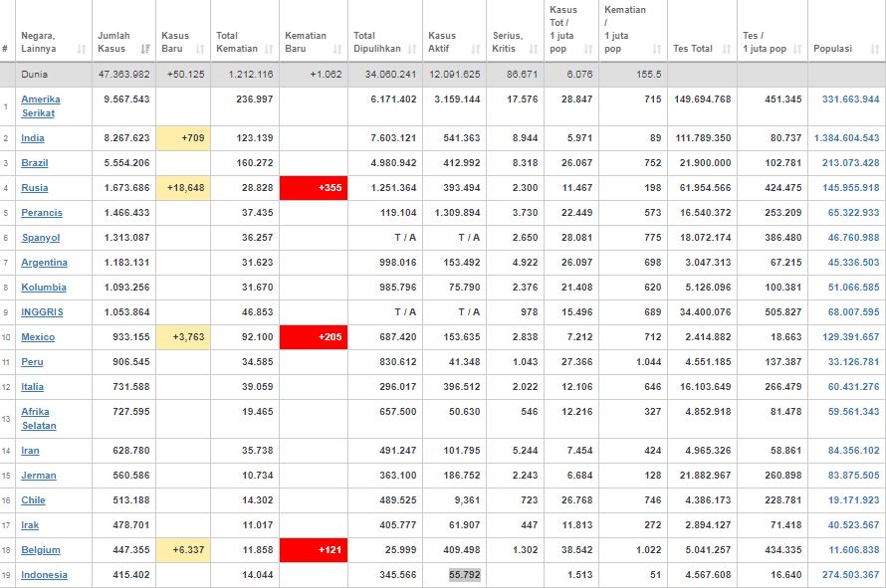886x588 pixels.
Task: Sort by Kasus Tot / 1 juta pop arrows
Action: pyautogui.click(x=588, y=49)
